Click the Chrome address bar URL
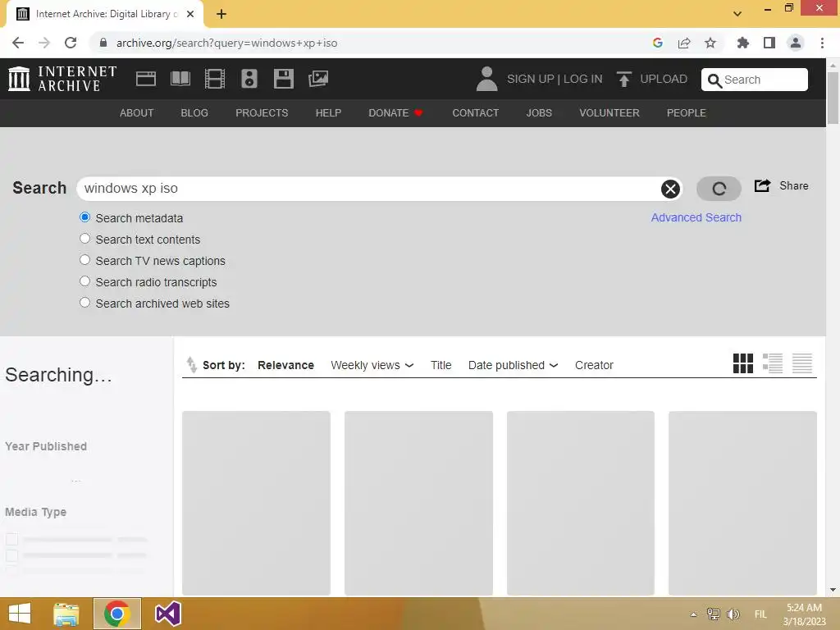 click(226, 43)
